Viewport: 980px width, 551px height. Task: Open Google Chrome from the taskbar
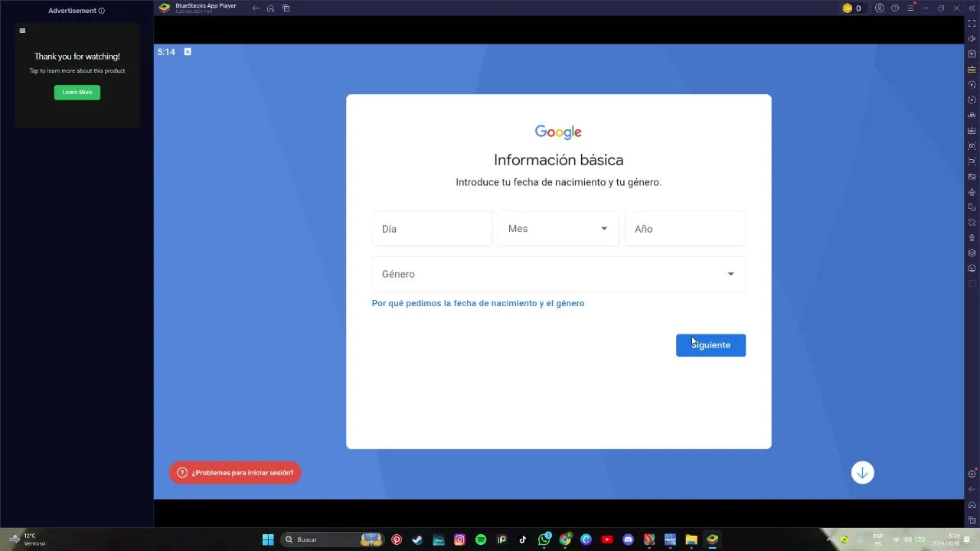click(565, 540)
